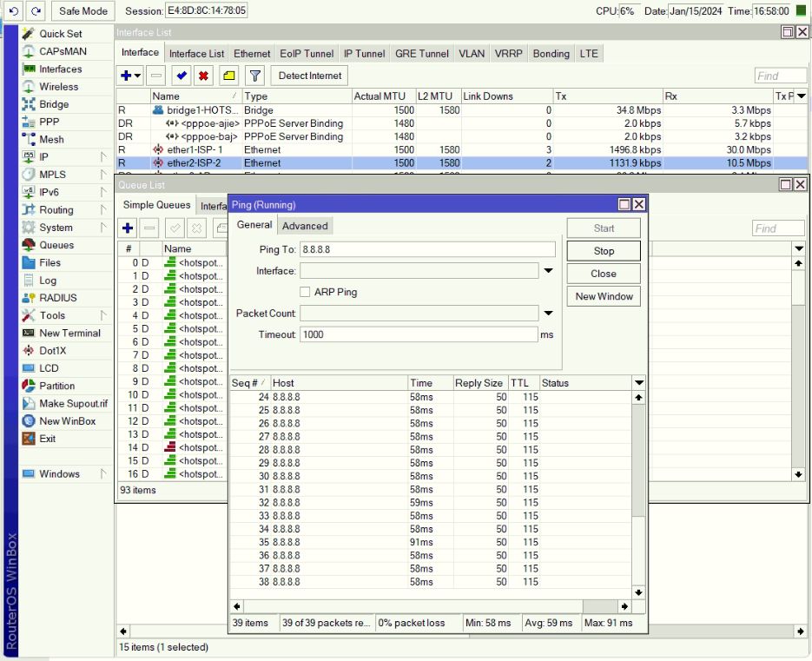
Task: Switch to the VLAN tab
Action: [x=472, y=54]
